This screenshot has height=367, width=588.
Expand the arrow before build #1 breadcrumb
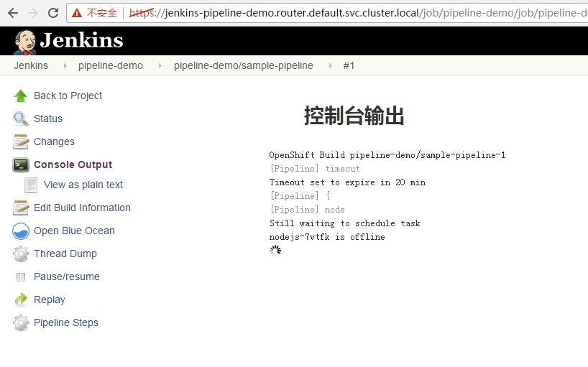point(330,65)
